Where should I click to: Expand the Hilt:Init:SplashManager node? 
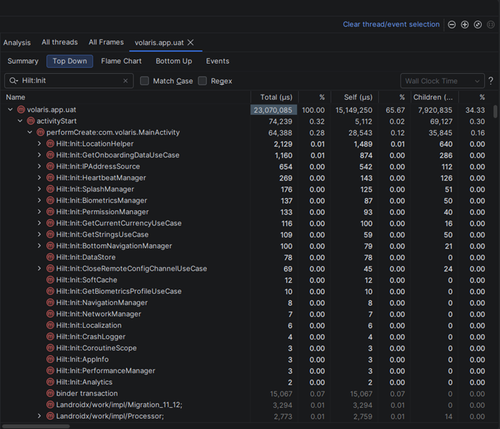[x=39, y=189]
